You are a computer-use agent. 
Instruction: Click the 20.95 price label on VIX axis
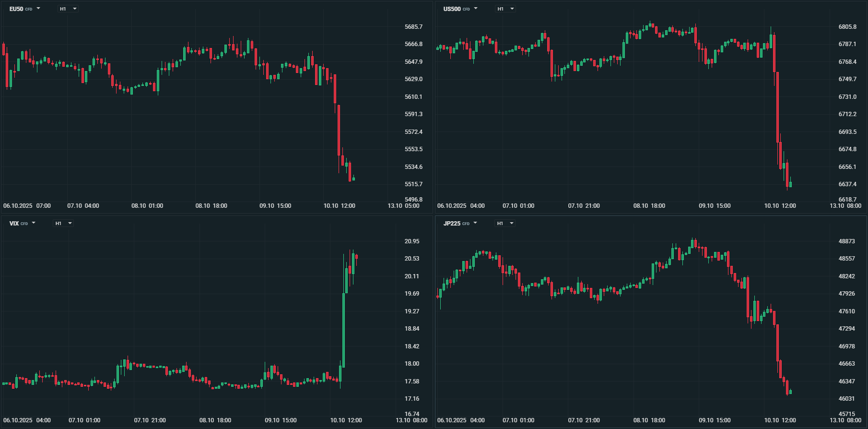pos(411,241)
